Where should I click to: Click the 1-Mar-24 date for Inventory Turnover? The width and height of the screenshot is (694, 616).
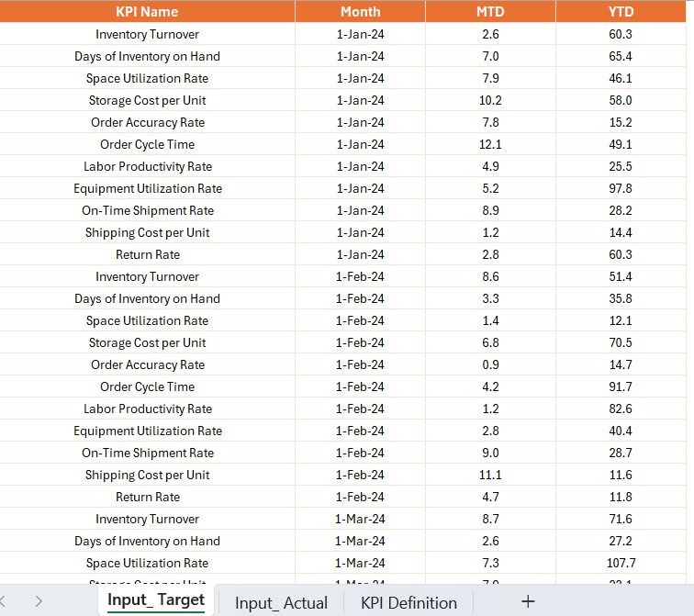click(360, 519)
